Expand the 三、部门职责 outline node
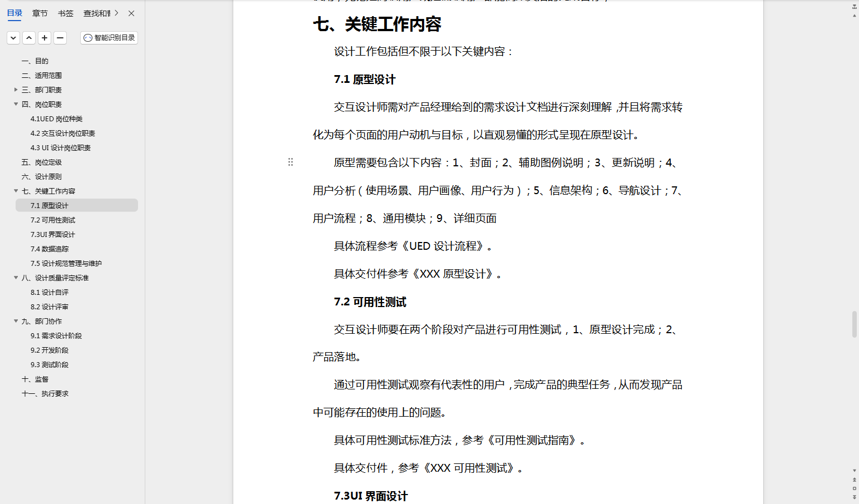Screen dimensions: 859x504 tap(16, 90)
